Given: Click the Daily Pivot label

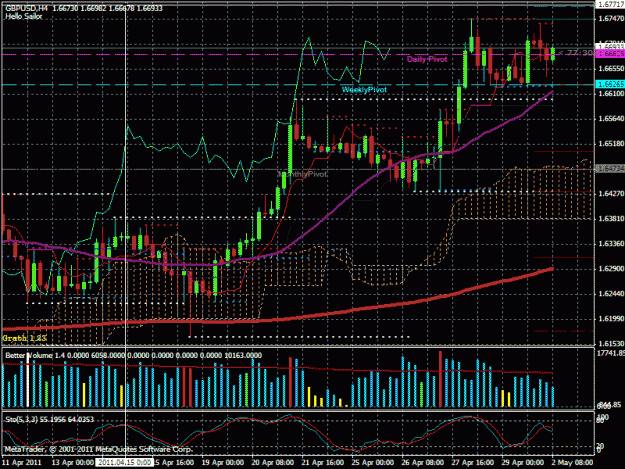Looking at the screenshot, I should (427, 59).
